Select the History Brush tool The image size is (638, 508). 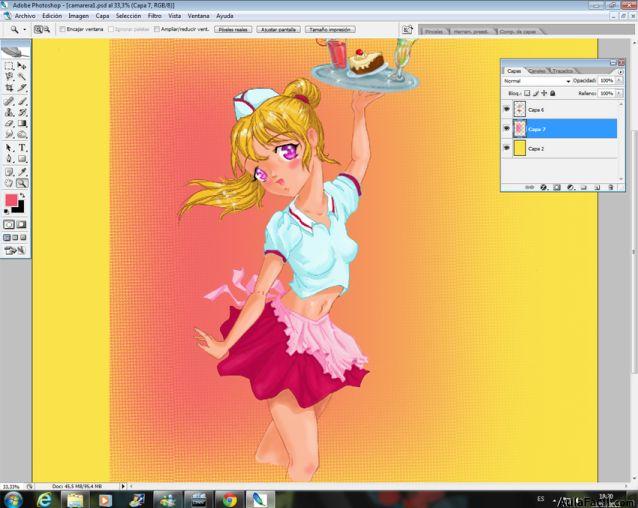point(22,112)
